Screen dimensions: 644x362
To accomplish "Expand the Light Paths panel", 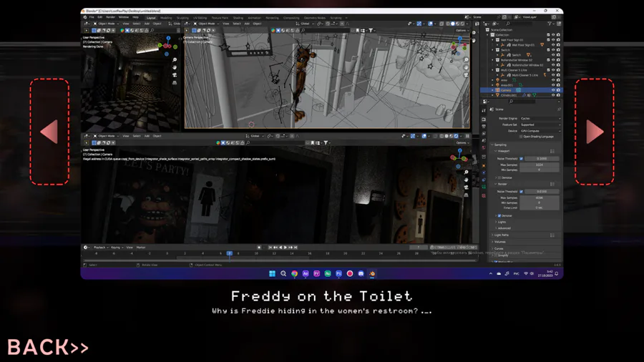I will [x=501, y=235].
